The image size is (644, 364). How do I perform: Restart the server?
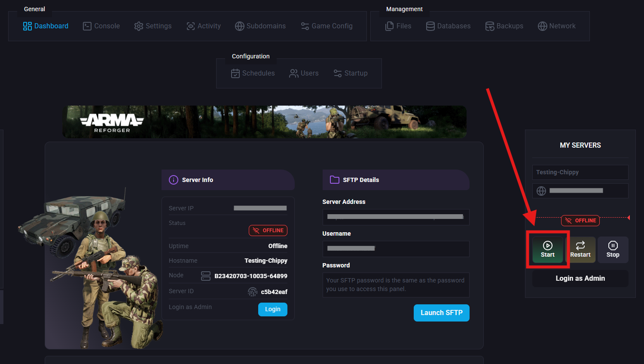(580, 250)
